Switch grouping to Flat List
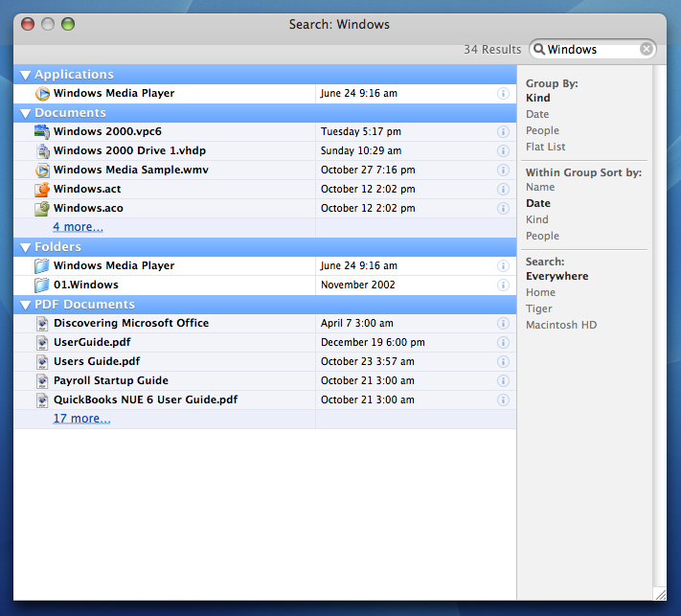The width and height of the screenshot is (681, 616). [x=545, y=147]
